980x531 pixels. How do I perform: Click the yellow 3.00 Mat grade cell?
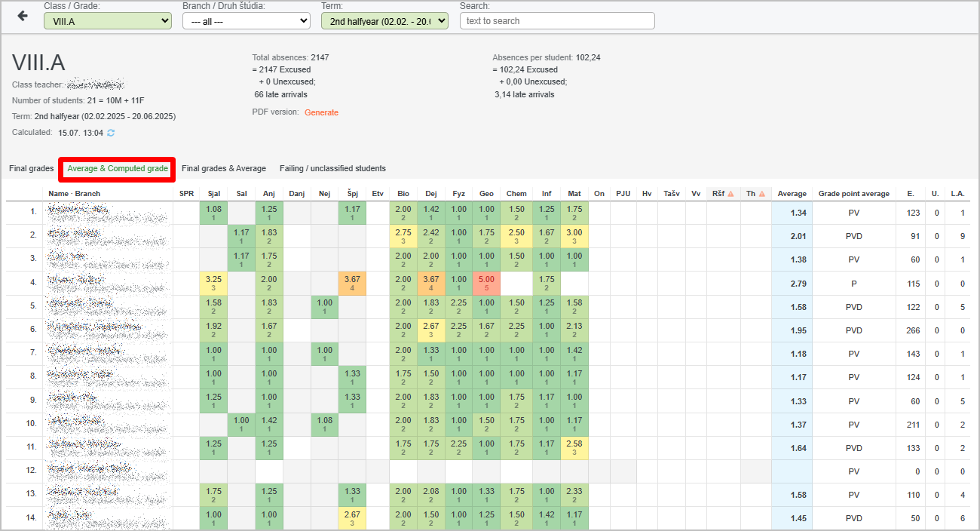[x=574, y=236]
